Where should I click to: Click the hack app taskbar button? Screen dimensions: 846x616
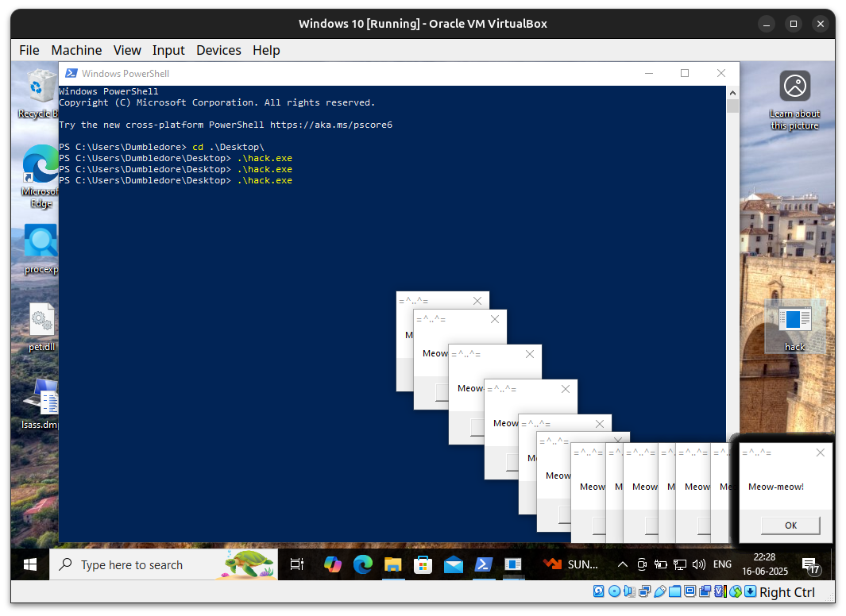[513, 564]
